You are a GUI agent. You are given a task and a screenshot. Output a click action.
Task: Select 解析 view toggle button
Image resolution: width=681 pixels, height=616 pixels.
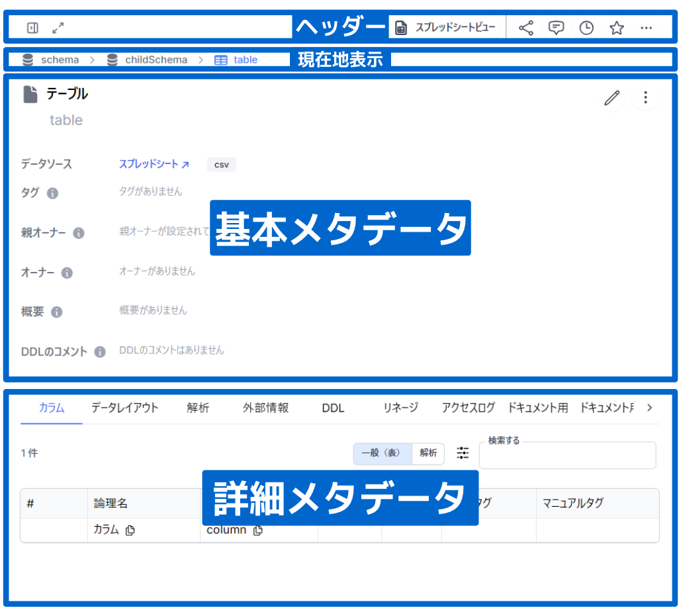coord(428,453)
